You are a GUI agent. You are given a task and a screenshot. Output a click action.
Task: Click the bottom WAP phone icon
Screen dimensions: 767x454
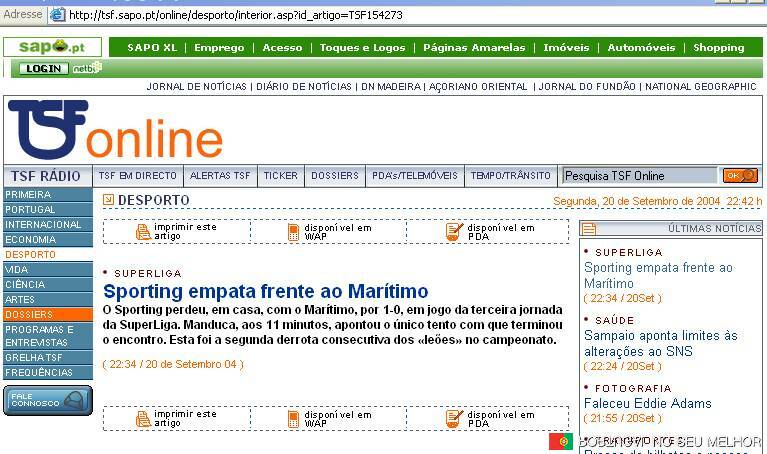tap(294, 418)
